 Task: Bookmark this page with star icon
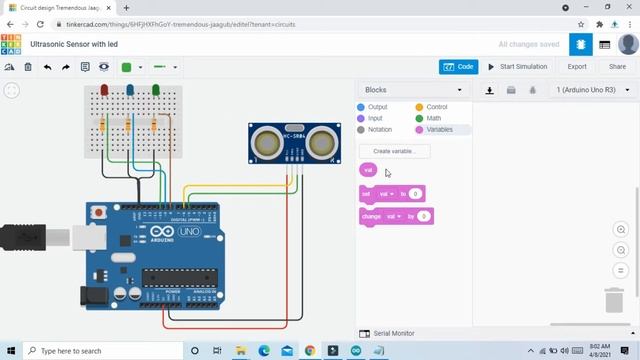pos(581,24)
